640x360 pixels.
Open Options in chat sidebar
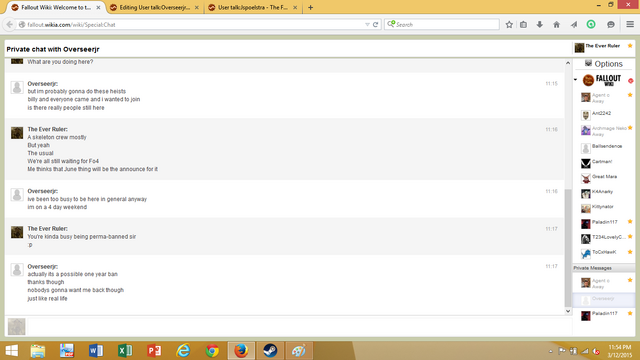(604, 64)
